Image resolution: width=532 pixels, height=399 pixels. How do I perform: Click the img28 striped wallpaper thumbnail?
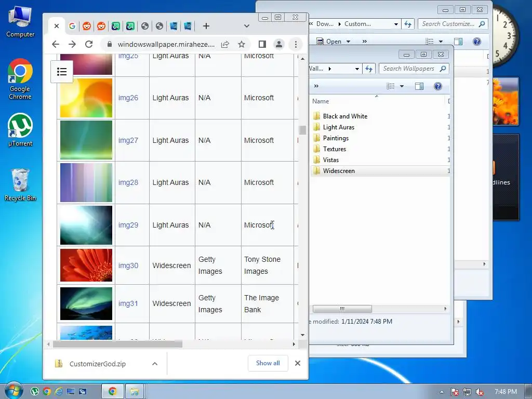point(86,182)
